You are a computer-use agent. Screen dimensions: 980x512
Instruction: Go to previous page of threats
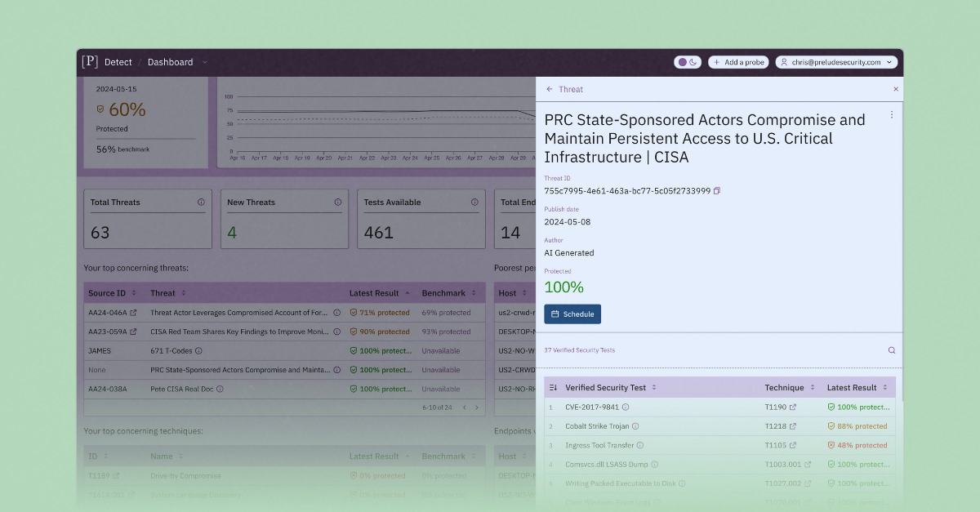[x=465, y=407]
